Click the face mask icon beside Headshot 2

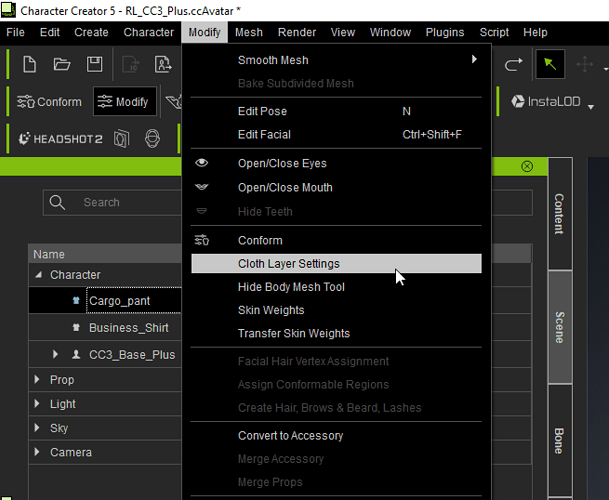pos(122,139)
